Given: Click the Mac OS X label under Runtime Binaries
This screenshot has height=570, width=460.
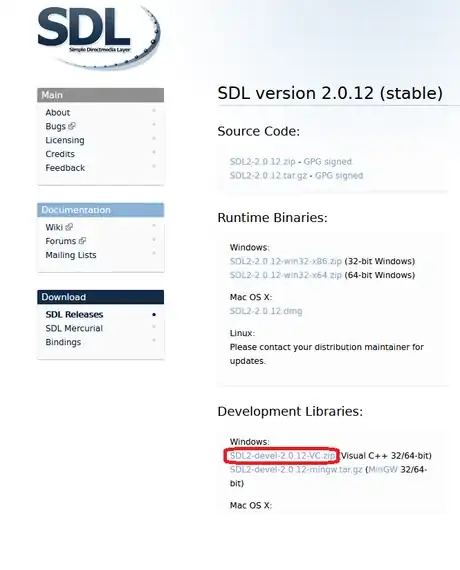Looking at the screenshot, I should pos(251,297).
